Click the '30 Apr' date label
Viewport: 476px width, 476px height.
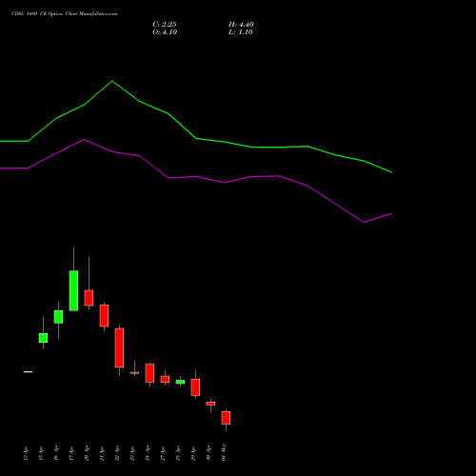coord(208,453)
